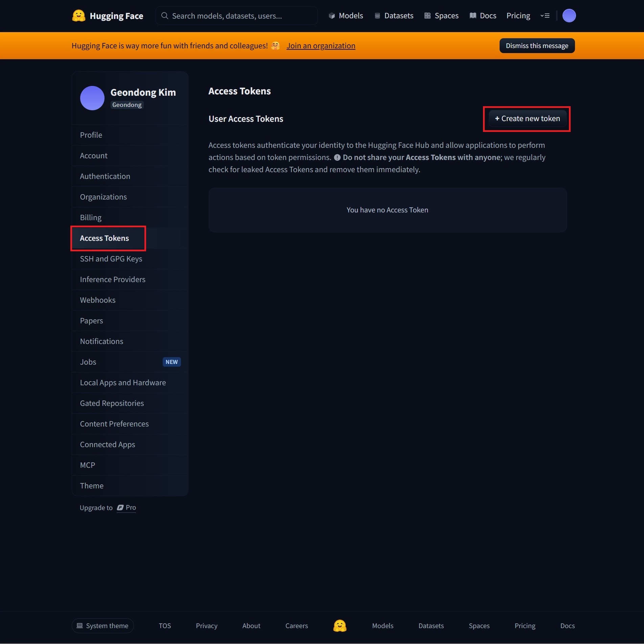Open Papers settings
Viewport: 644px width, 644px height.
[130, 321]
